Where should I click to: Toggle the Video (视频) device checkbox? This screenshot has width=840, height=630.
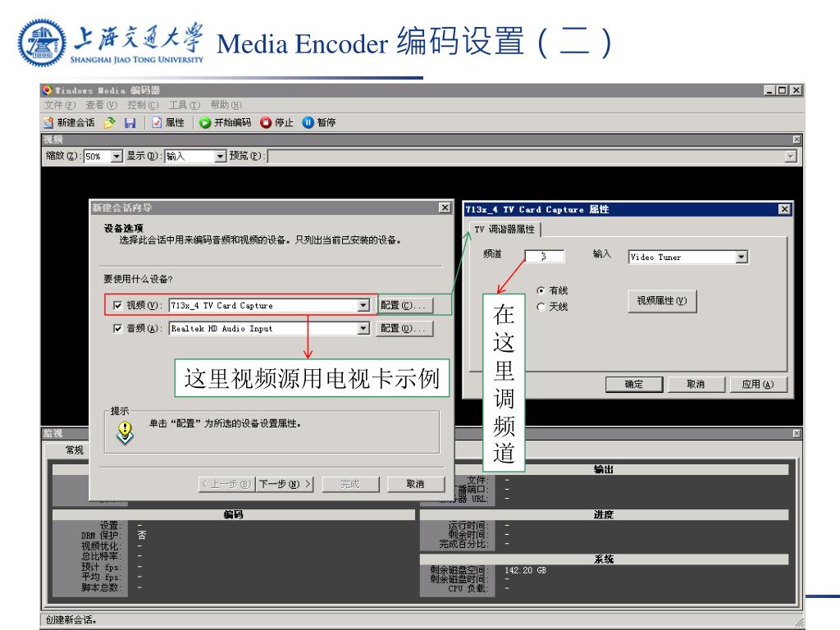coord(118,305)
